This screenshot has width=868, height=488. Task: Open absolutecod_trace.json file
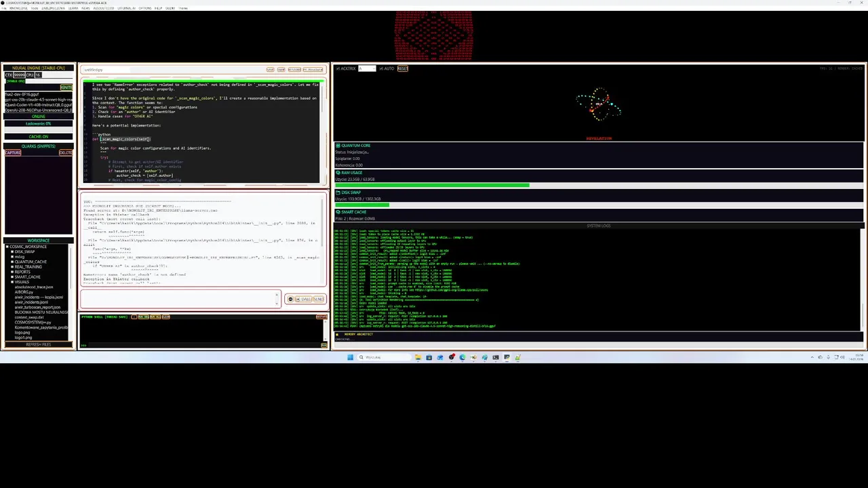(34, 287)
